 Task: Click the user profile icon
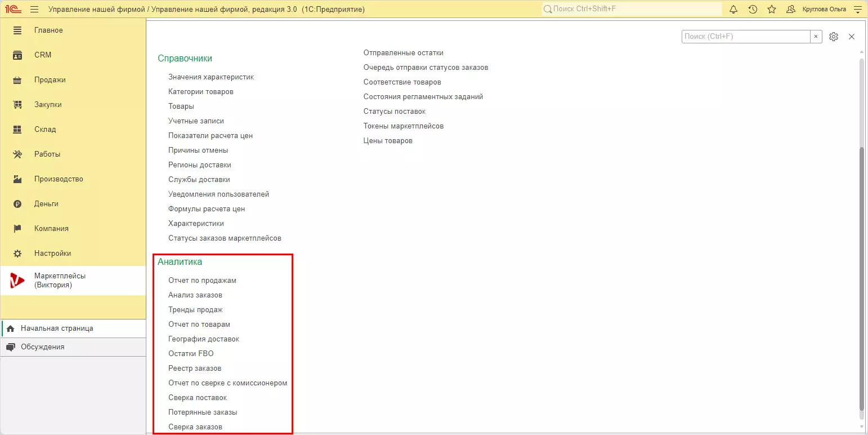pyautogui.click(x=791, y=10)
